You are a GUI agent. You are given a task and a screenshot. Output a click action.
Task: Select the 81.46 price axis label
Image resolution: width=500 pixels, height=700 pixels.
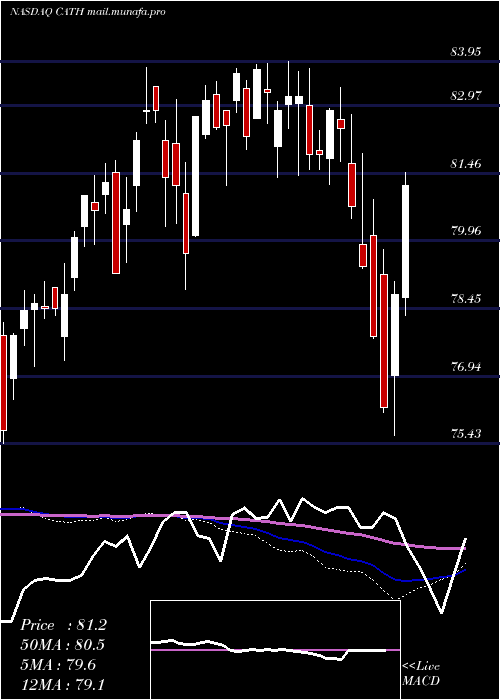click(466, 164)
